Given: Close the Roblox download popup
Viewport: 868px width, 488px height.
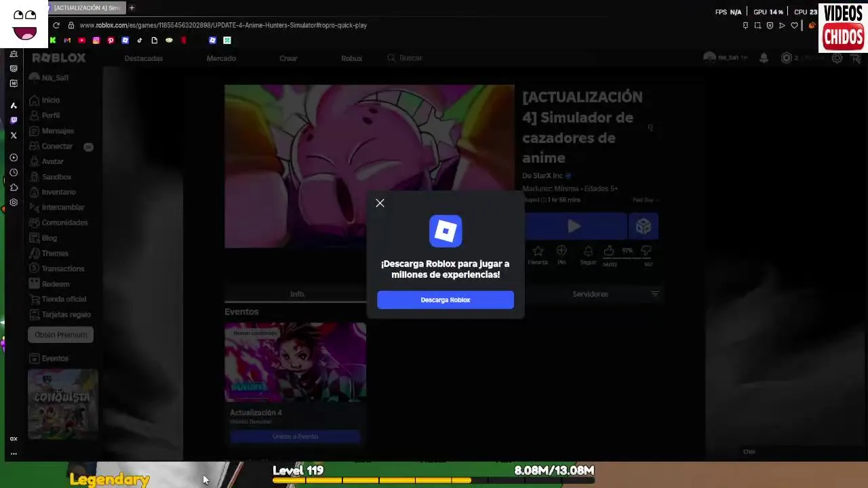Looking at the screenshot, I should click(x=380, y=203).
